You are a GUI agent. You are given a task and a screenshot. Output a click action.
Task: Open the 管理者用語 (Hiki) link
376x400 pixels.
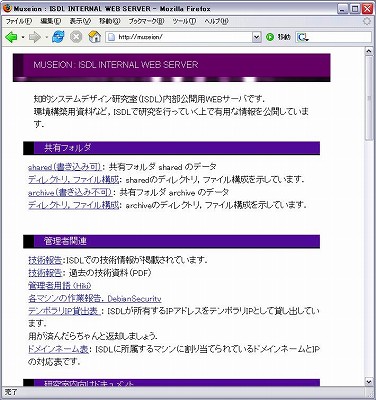60,286
